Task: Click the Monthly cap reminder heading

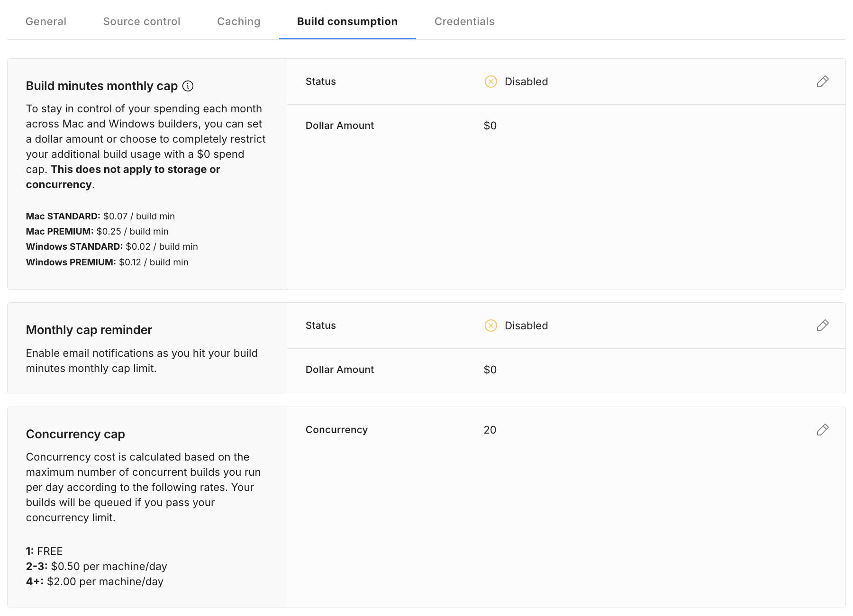Action: pos(89,330)
